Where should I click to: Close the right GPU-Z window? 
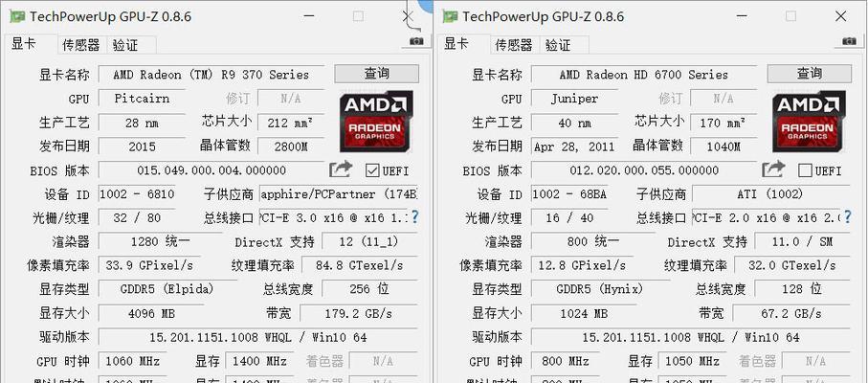pyautogui.click(x=841, y=16)
